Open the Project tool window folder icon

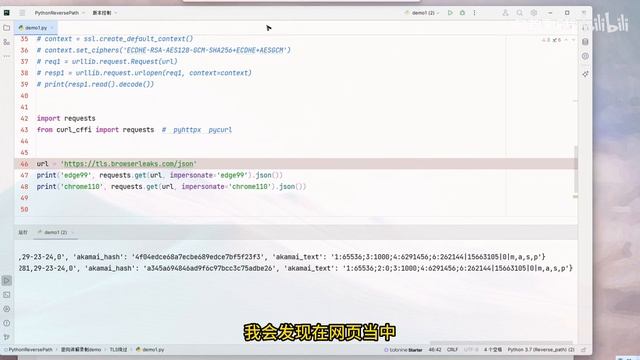[7, 28]
